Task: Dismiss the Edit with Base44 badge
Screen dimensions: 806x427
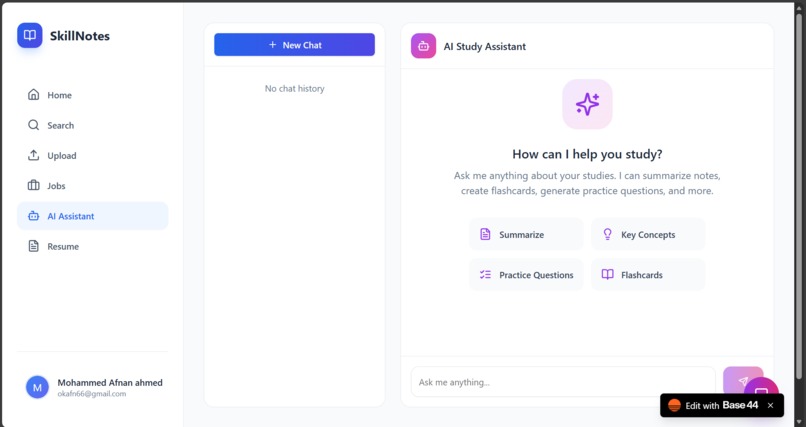Action: tap(770, 405)
